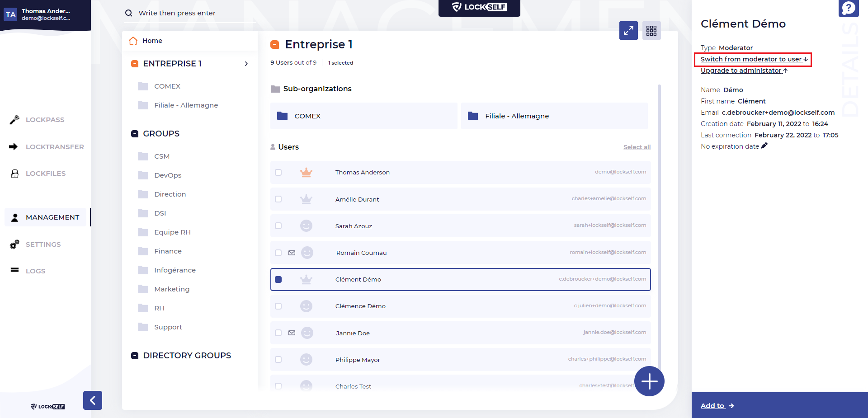
Task: Tick the checkbox for Thomas Anderson
Action: (278, 172)
